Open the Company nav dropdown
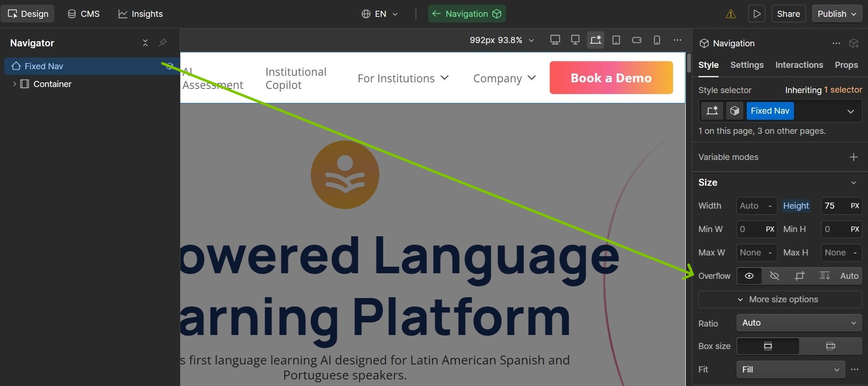This screenshot has height=386, width=868. [x=504, y=79]
